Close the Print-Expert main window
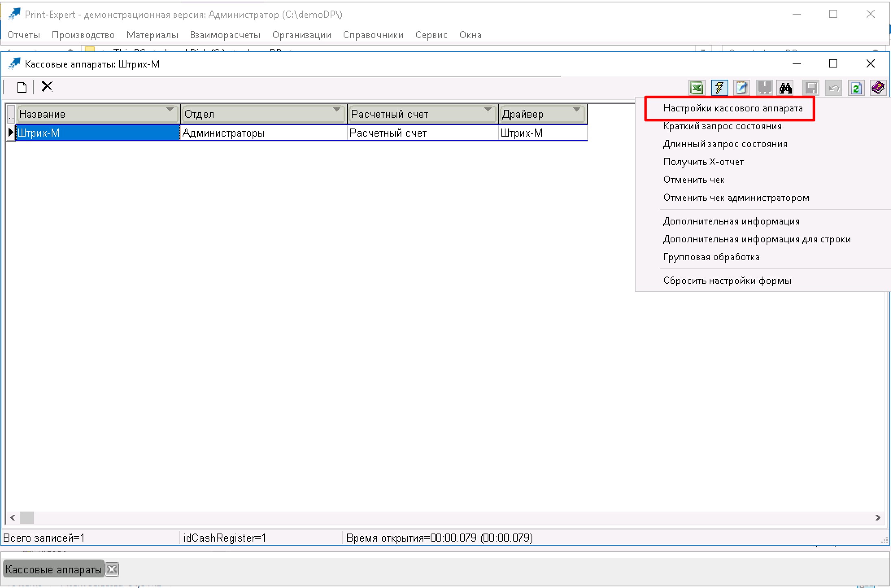Viewport: 891px width, 588px height. coord(871,14)
